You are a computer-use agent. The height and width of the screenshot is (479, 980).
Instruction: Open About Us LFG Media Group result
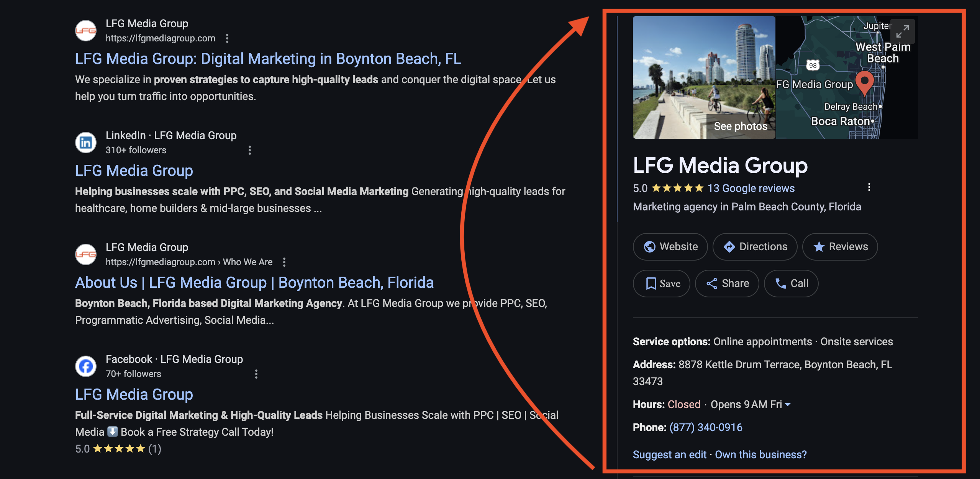[x=254, y=283]
